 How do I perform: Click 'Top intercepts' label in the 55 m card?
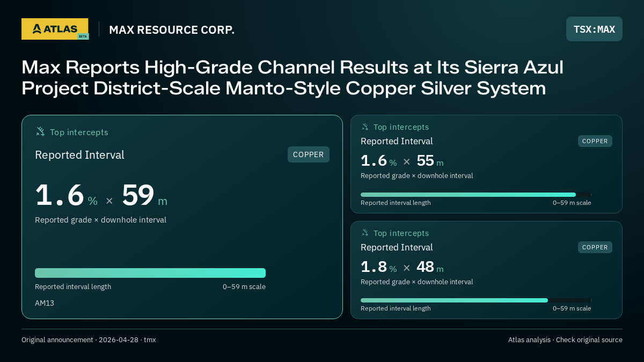(x=401, y=127)
